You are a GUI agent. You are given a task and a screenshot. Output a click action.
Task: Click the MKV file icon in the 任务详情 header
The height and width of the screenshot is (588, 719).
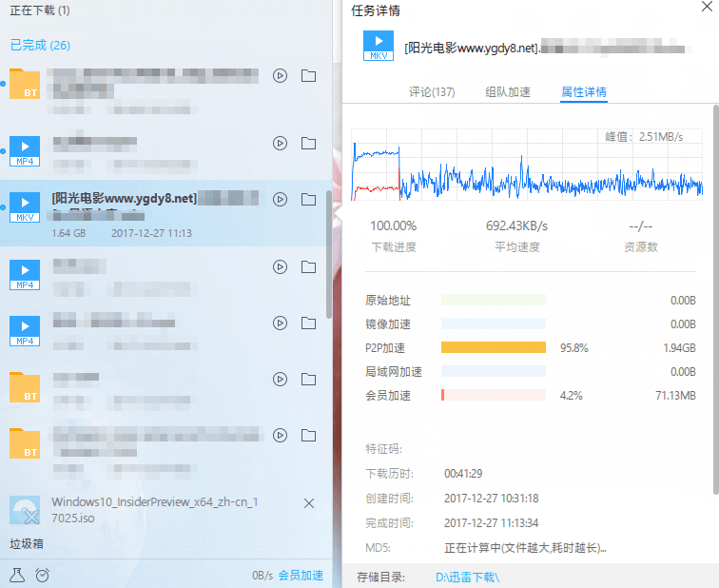[379, 46]
